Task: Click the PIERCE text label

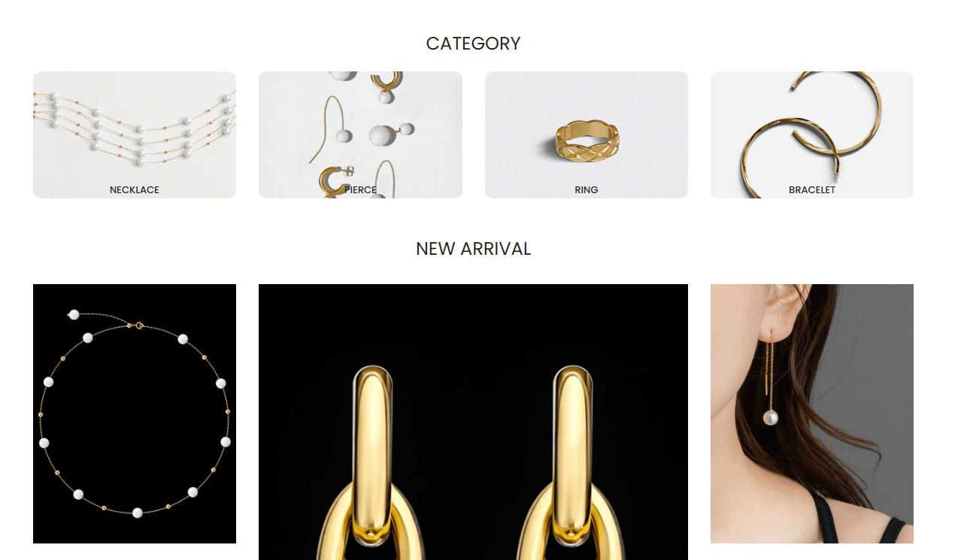Action: click(x=360, y=190)
